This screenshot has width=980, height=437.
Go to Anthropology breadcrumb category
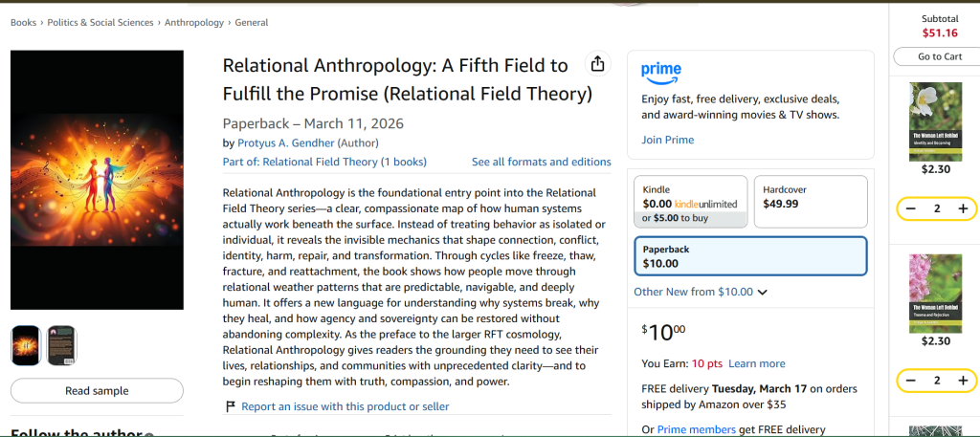[194, 23]
